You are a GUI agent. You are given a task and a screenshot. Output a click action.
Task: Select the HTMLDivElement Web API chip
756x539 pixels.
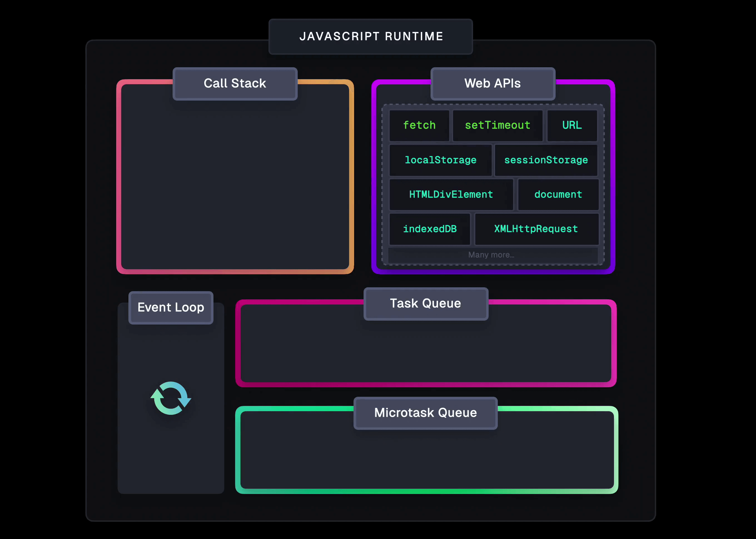tap(451, 194)
